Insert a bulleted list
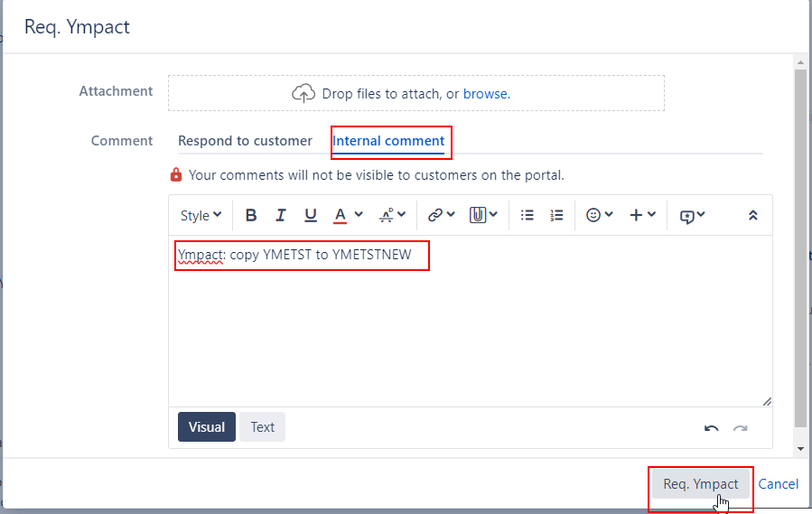812x514 pixels. coord(527,215)
